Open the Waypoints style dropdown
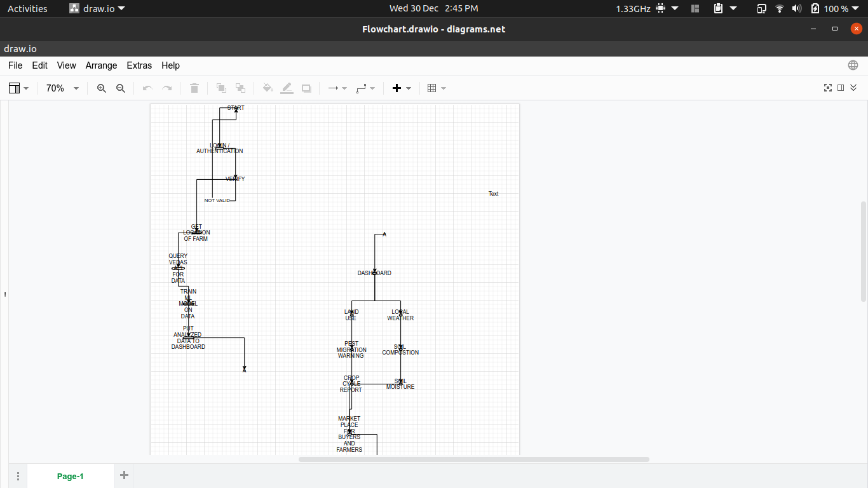The height and width of the screenshot is (488, 868). (x=365, y=88)
